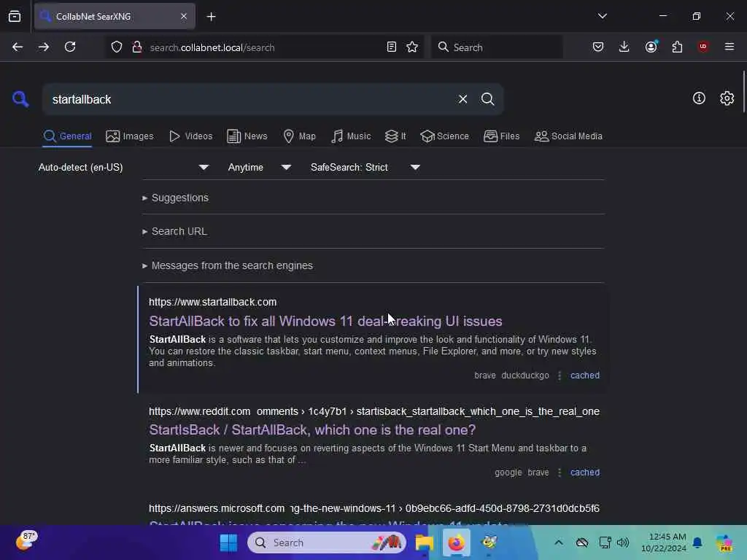The image size is (747, 560).
Task: Open SearXNG preferences gear icon
Action: point(727,98)
